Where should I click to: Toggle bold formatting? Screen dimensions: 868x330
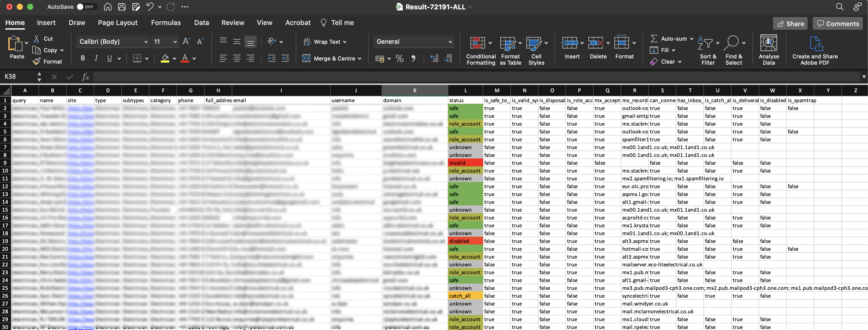coord(82,58)
